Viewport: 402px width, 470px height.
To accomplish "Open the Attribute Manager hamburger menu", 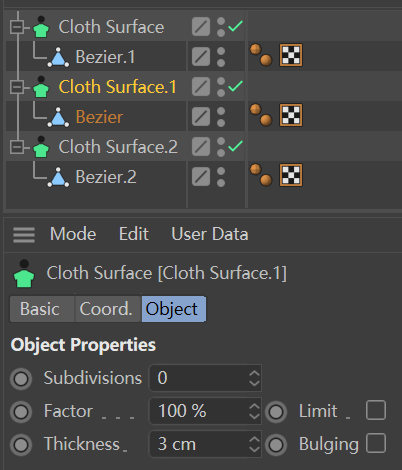I will click(x=24, y=235).
